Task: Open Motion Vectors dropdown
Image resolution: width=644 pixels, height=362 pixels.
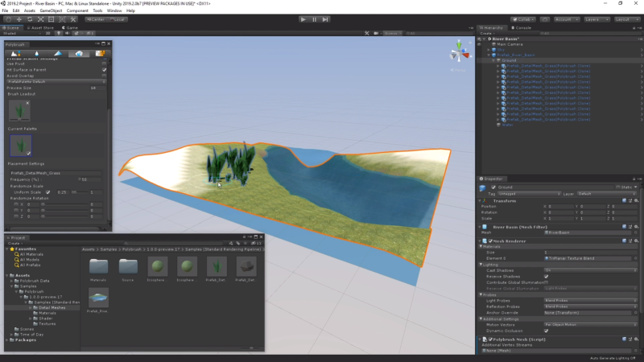Action: point(591,325)
